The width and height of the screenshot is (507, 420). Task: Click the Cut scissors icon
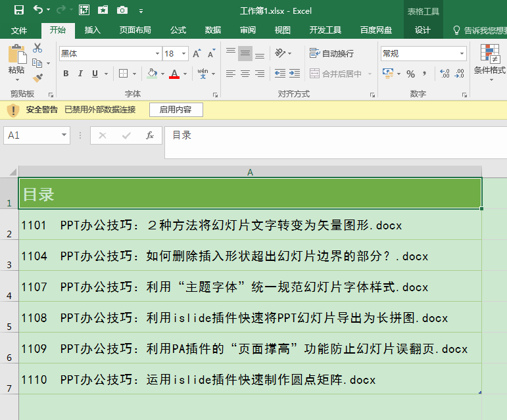37,48
